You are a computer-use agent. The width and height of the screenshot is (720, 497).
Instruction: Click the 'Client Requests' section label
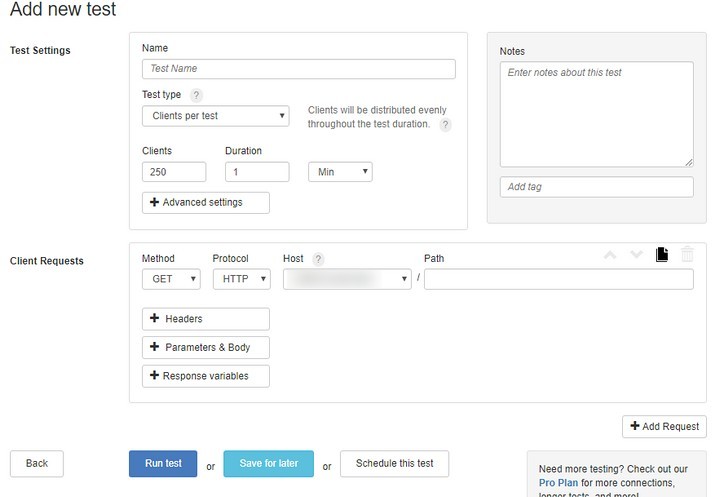[x=47, y=261]
